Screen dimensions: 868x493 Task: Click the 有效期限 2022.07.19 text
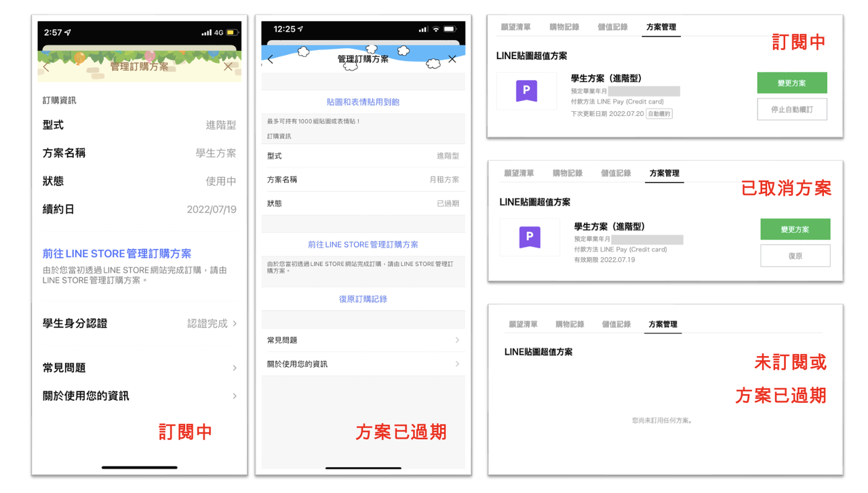pos(605,260)
